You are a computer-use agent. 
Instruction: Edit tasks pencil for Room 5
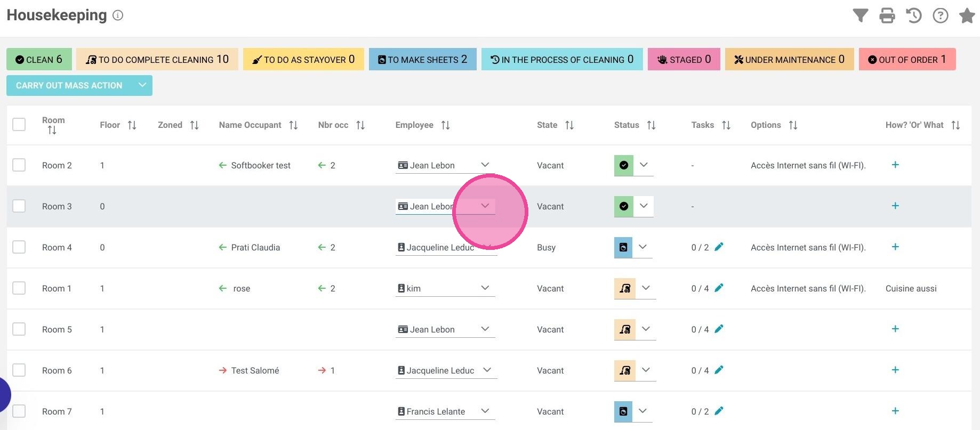719,329
